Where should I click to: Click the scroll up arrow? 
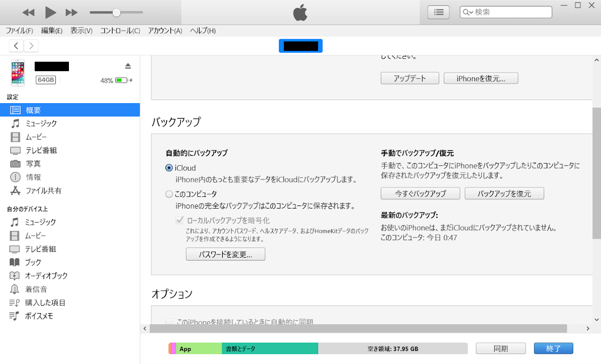click(x=596, y=59)
